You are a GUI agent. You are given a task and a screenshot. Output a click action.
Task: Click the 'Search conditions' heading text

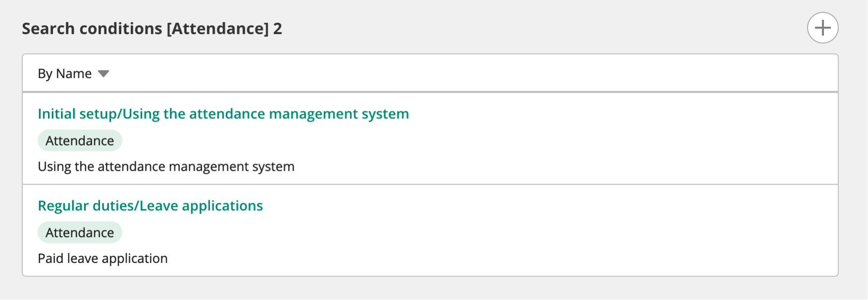click(x=92, y=29)
